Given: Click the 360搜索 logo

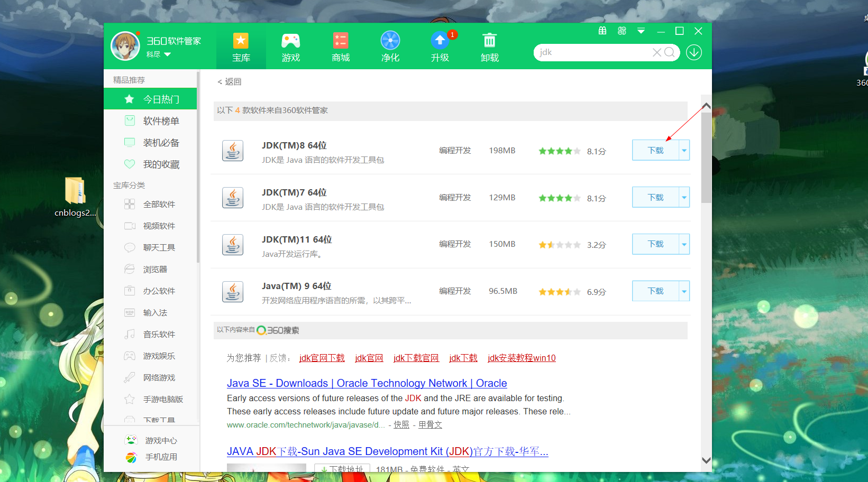Looking at the screenshot, I should [278, 330].
